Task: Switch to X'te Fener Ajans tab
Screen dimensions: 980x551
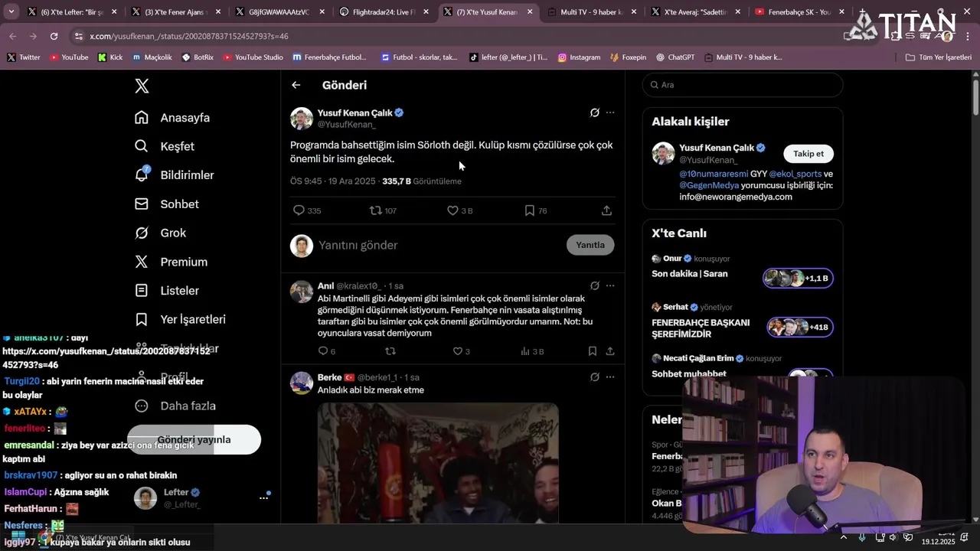Action: (x=175, y=12)
